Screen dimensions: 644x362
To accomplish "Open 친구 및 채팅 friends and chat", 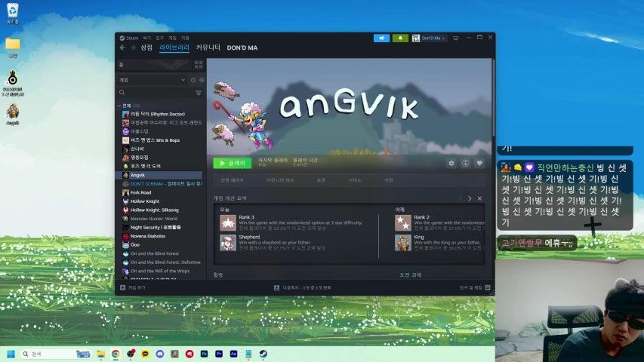I will coord(475,287).
